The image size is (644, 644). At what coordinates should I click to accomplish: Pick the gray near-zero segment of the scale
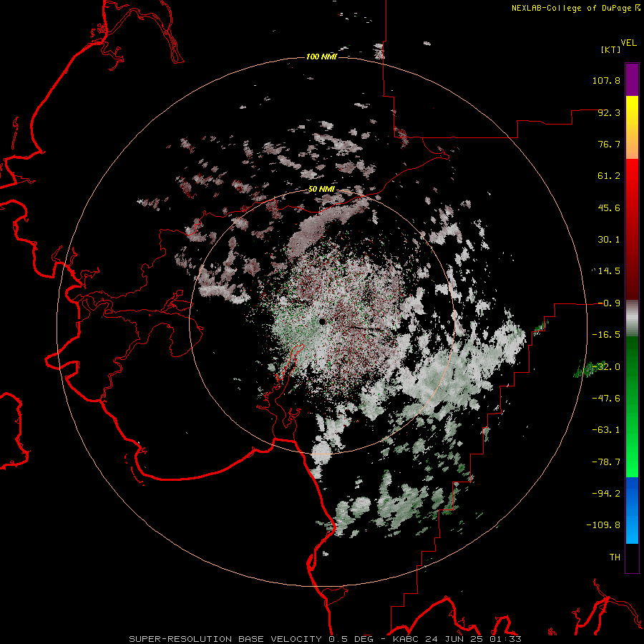(632, 318)
